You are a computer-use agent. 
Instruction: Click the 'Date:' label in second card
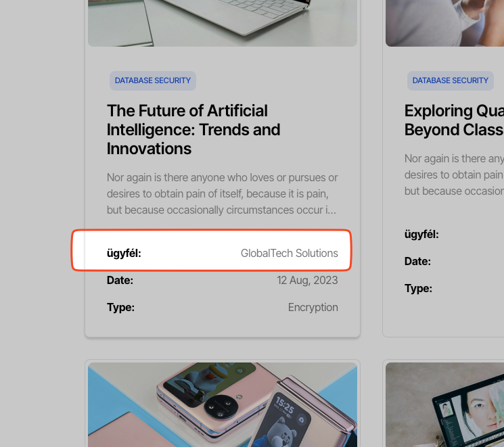coord(417,261)
